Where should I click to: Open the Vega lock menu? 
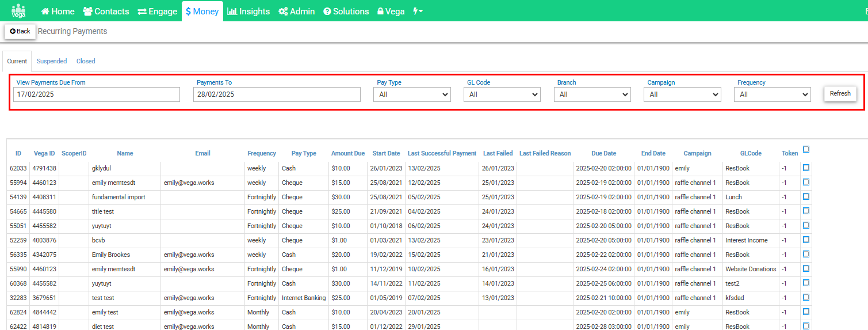point(391,11)
